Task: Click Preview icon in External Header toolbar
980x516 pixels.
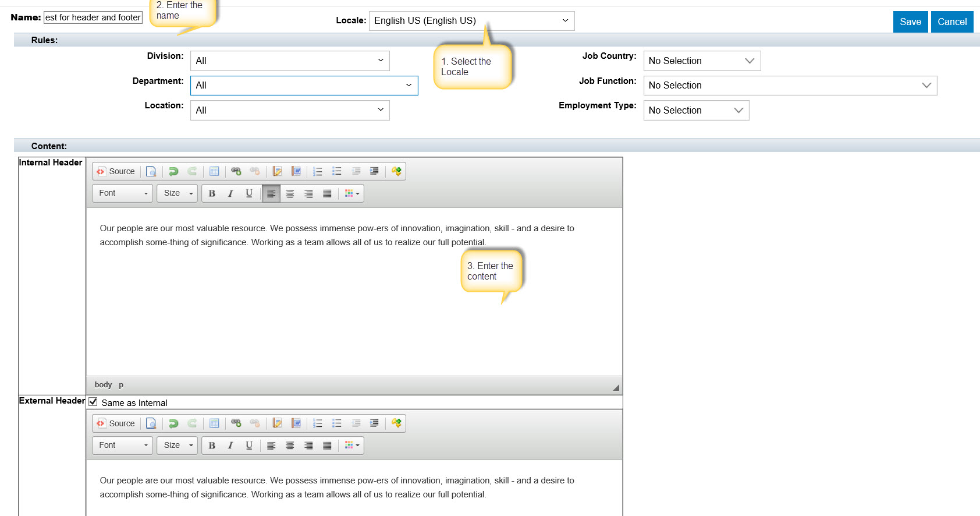Action: pyautogui.click(x=151, y=423)
